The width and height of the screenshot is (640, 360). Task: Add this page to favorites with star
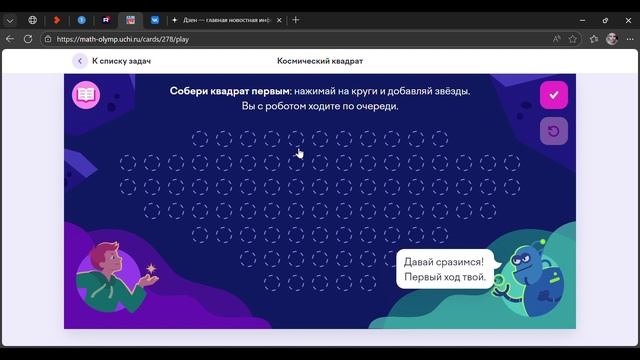[x=573, y=39]
